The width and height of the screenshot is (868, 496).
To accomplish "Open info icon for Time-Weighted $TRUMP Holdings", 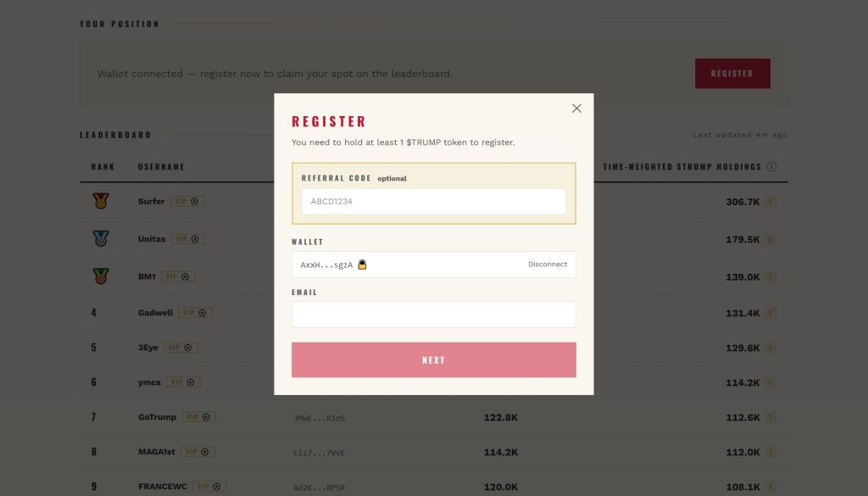I will pos(771,167).
